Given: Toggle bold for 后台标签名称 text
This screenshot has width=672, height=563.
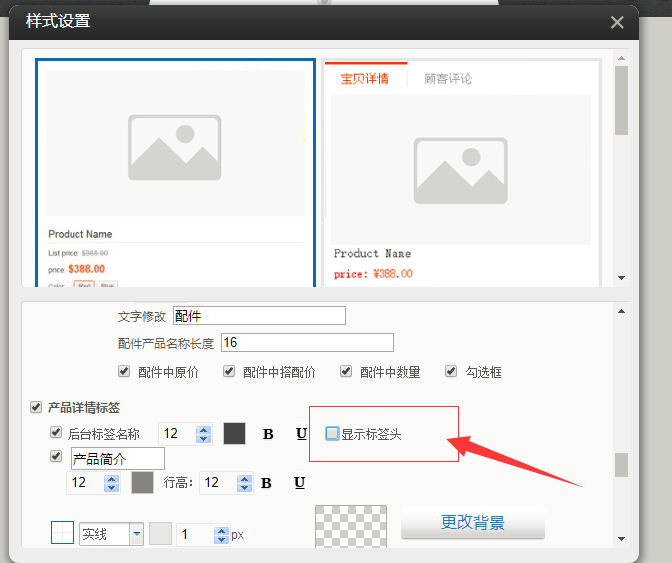Looking at the screenshot, I should pos(268,434).
